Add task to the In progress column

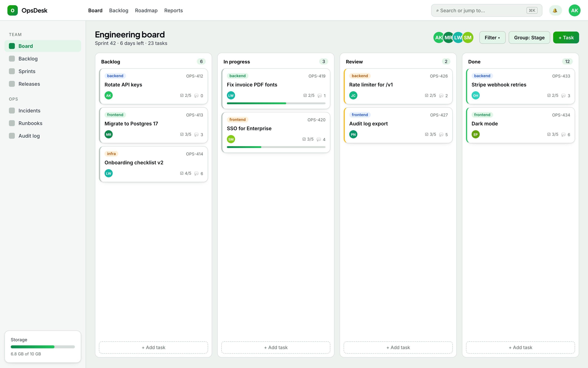276,347
